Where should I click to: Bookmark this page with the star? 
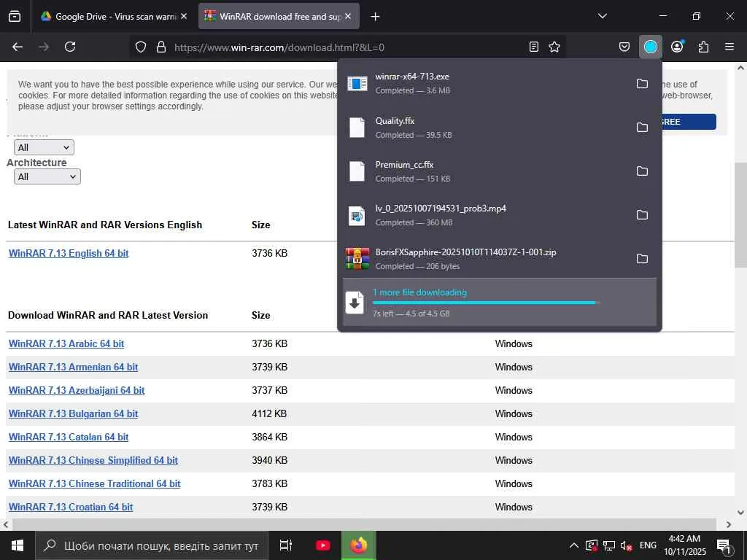tap(554, 47)
